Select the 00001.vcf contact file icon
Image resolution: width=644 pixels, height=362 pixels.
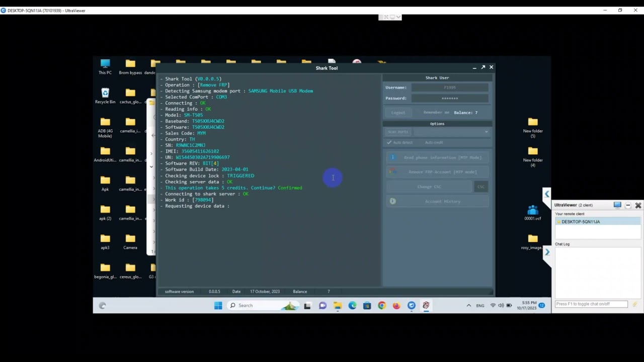click(x=533, y=213)
